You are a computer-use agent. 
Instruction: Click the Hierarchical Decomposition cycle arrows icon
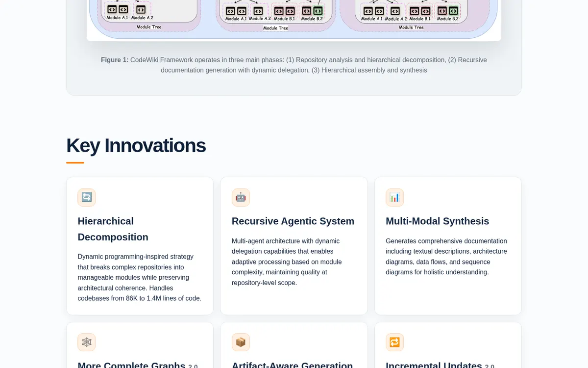tap(87, 197)
